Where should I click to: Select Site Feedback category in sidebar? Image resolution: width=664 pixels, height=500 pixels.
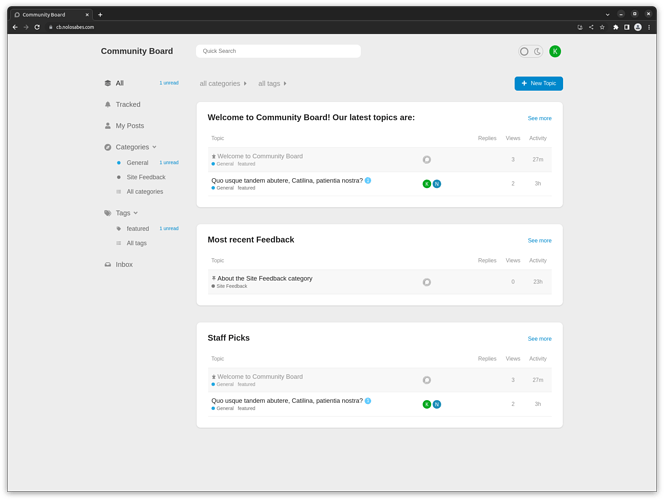point(146,177)
